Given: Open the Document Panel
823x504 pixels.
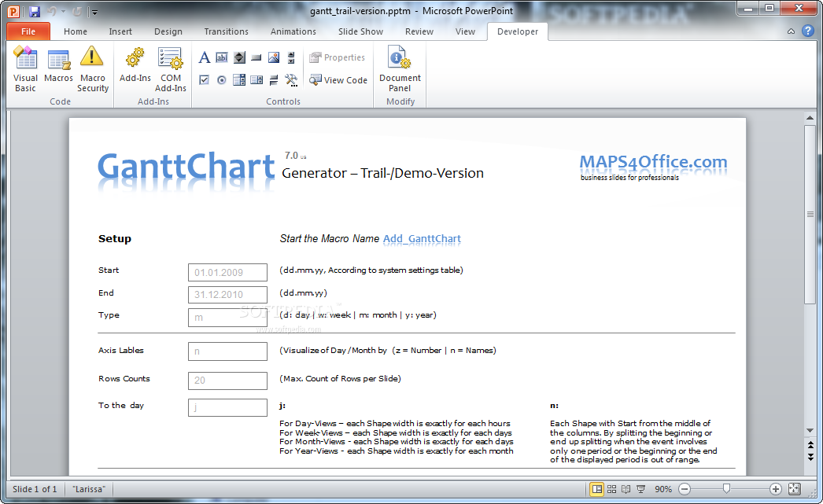Looking at the screenshot, I should [400, 68].
